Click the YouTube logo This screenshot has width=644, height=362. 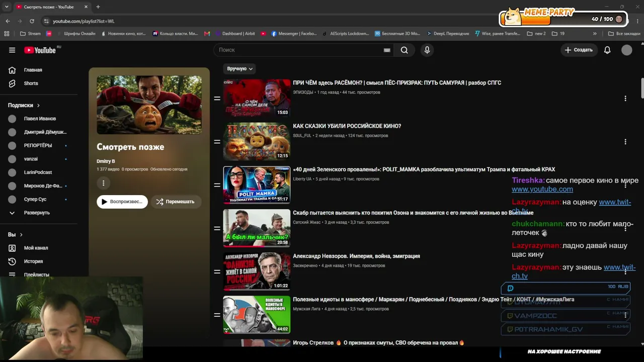pyautogui.click(x=40, y=50)
